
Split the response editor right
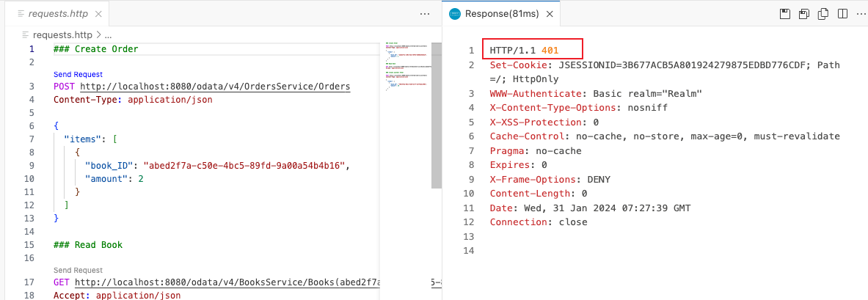[842, 14]
